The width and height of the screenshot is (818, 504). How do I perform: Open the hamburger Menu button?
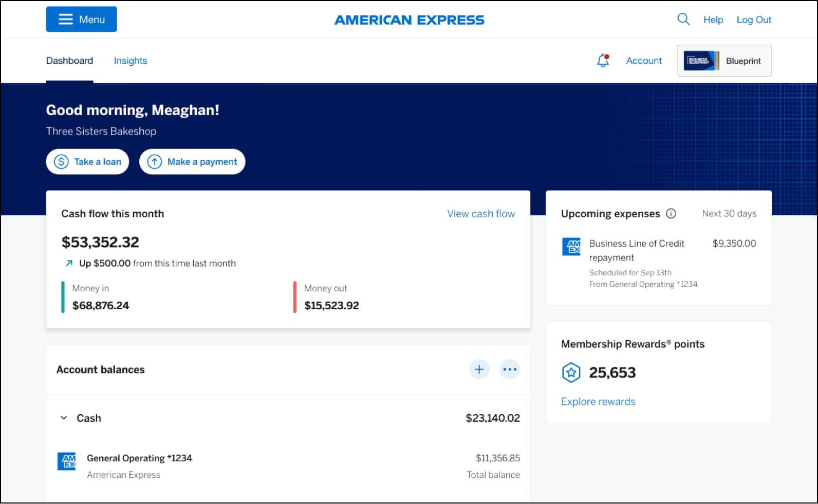(81, 20)
